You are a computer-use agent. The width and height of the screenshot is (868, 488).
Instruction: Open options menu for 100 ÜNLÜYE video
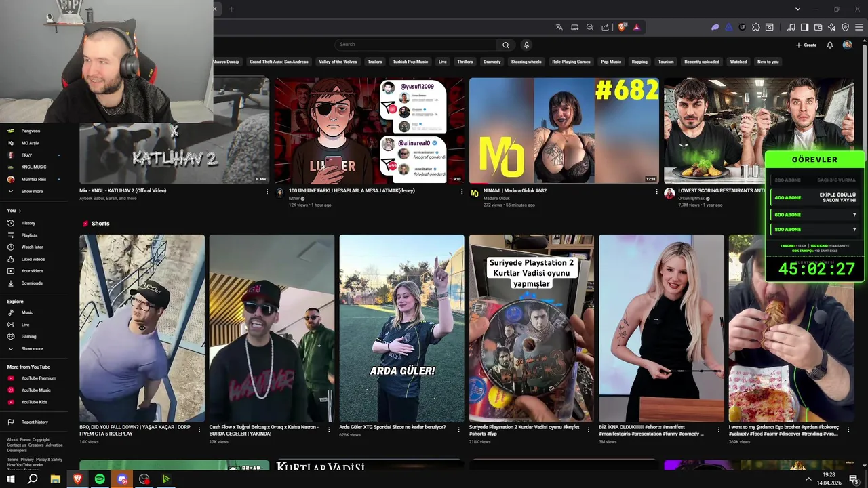(x=462, y=192)
